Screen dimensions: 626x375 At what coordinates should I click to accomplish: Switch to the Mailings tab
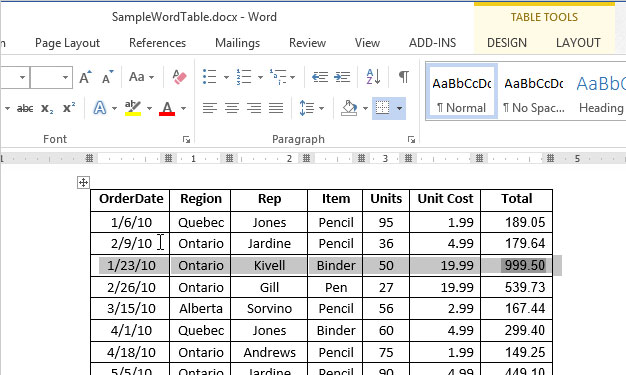coord(238,43)
